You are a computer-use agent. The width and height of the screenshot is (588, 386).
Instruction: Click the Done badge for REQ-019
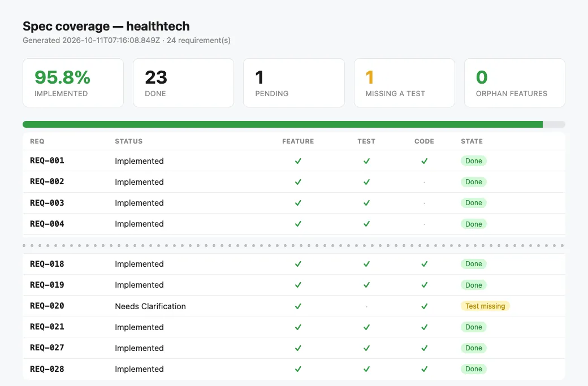coord(474,285)
